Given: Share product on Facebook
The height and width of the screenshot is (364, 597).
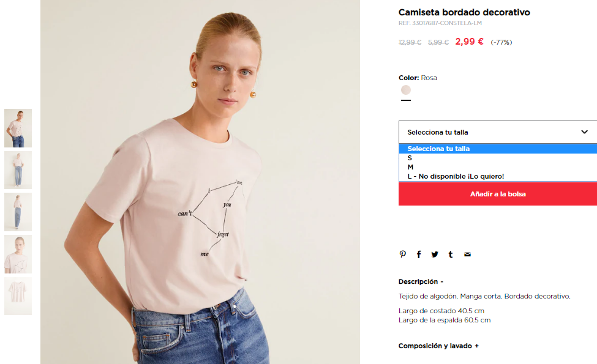Looking at the screenshot, I should [419, 254].
